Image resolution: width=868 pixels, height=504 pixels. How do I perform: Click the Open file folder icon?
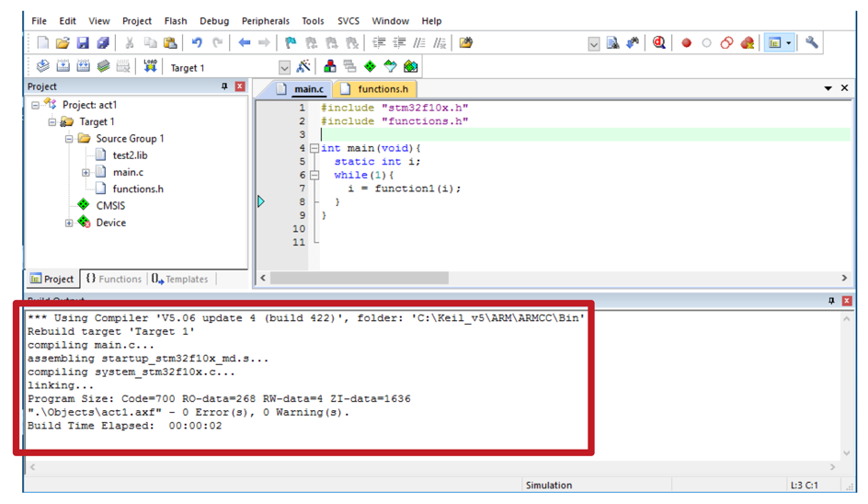coord(63,43)
